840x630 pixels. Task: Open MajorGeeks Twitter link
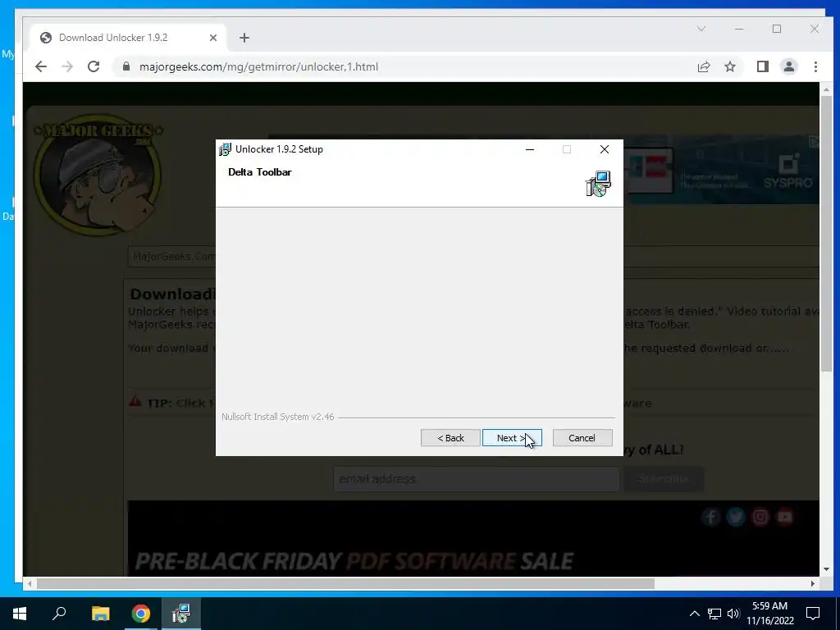(x=736, y=517)
